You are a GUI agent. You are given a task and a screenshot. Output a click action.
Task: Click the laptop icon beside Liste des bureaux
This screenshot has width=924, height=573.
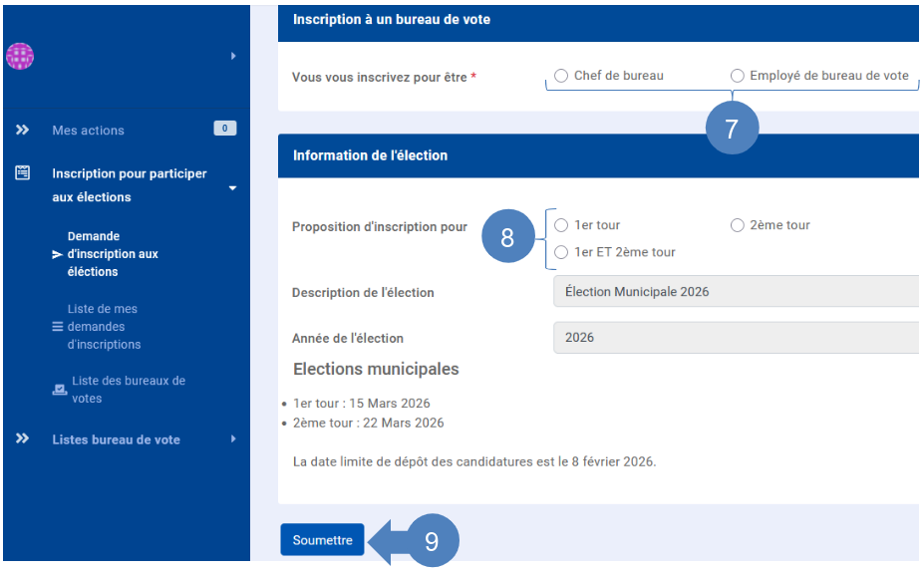pos(60,390)
